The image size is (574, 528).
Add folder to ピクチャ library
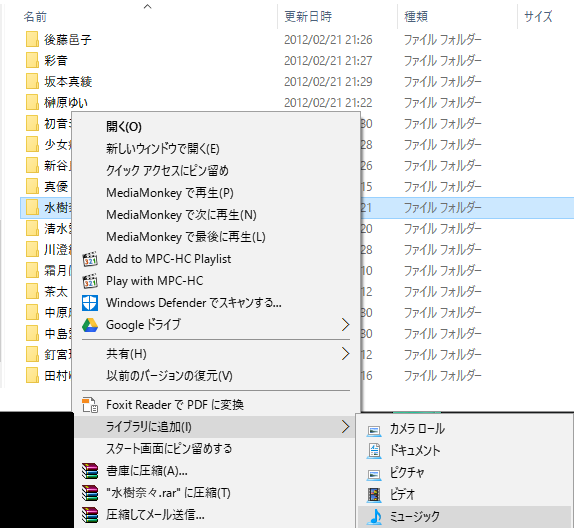(464, 473)
